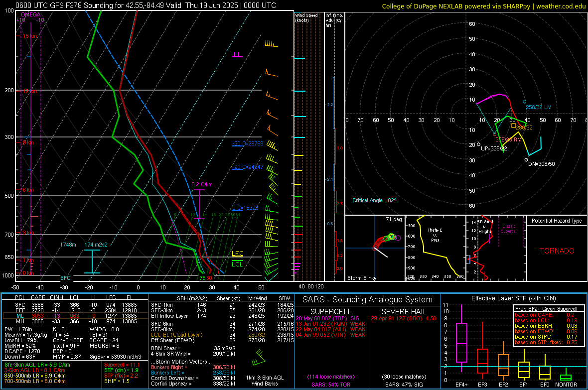The image size is (588, 390).
Task: Click the Effective Layer STP (with CIN) title
Action: coord(514,298)
